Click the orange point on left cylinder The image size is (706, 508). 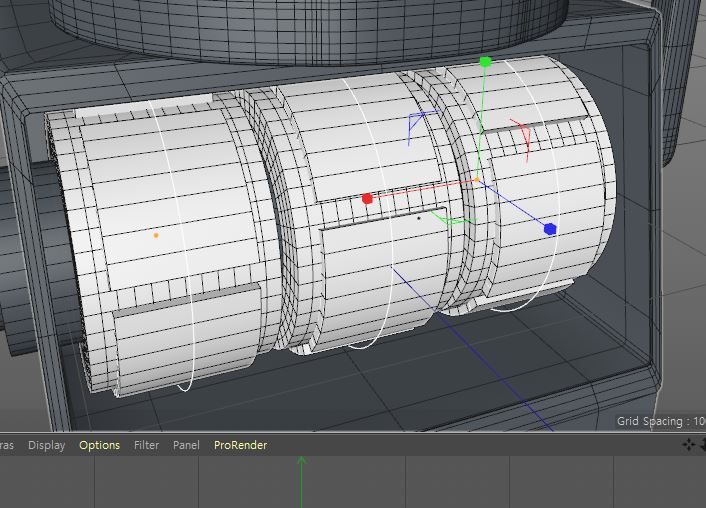(156, 235)
